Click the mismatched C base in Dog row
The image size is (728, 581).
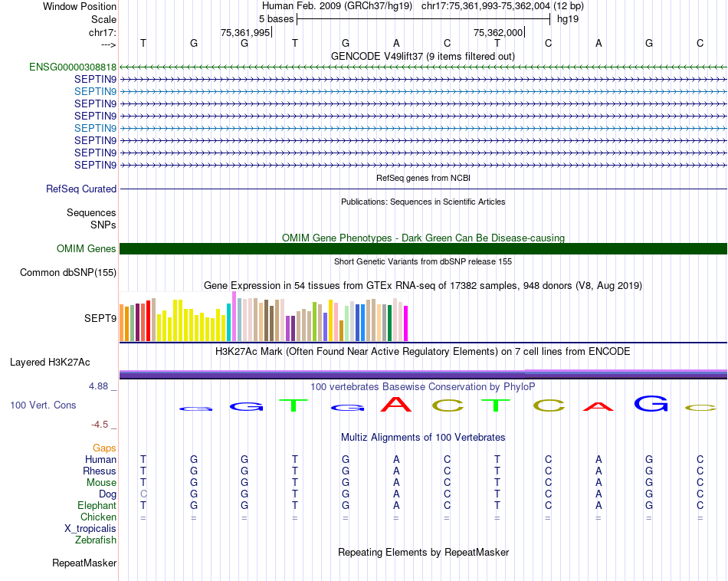point(143,494)
